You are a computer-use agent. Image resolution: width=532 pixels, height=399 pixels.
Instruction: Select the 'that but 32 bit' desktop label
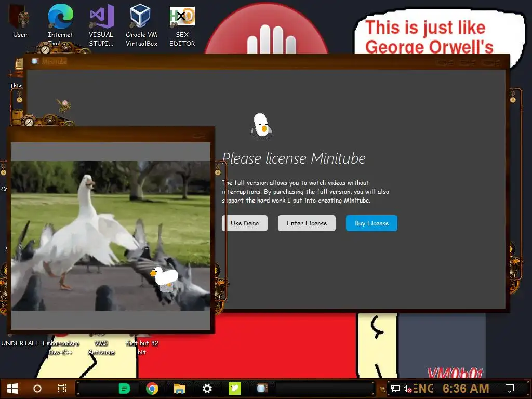(x=142, y=348)
